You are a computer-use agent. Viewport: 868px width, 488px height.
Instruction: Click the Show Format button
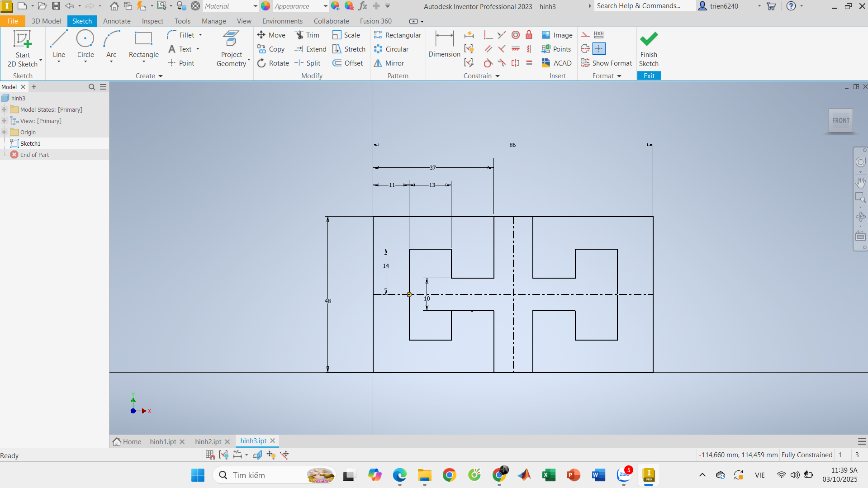point(607,63)
